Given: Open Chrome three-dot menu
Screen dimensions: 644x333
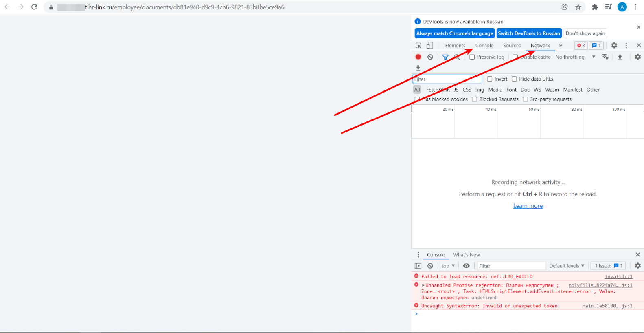Looking at the screenshot, I should coord(635,7).
